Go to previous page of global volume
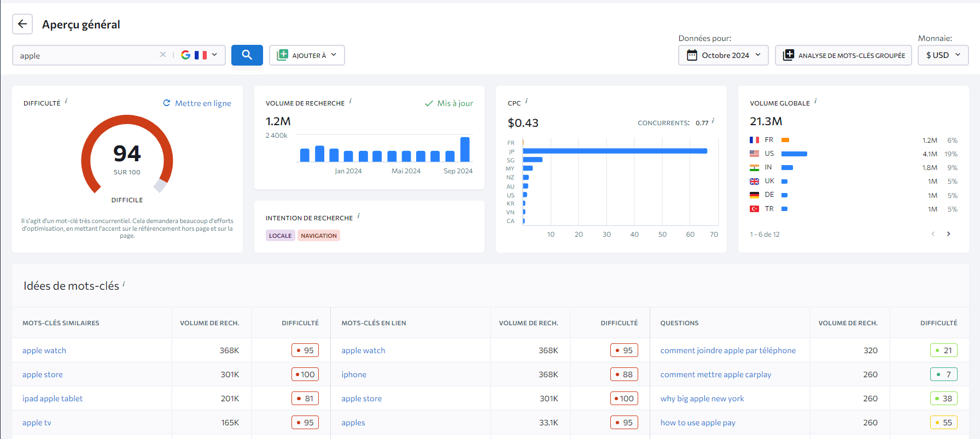 click(933, 234)
